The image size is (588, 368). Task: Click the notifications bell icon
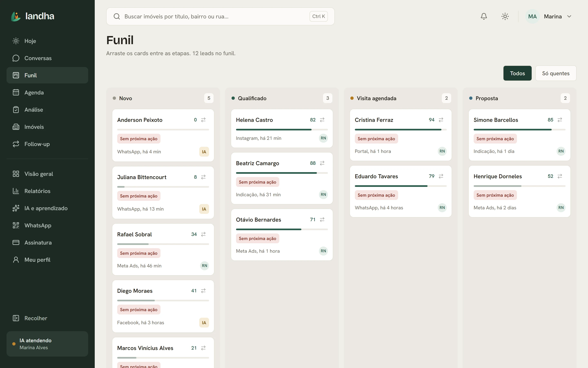(484, 16)
